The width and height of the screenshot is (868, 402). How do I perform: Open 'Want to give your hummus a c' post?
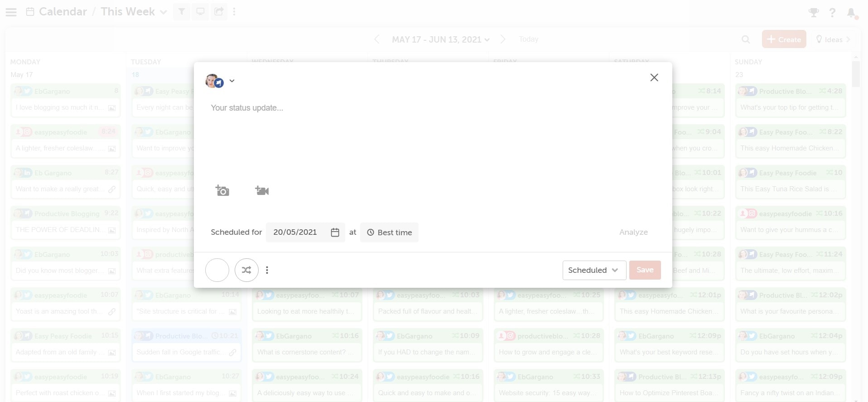[791, 222]
